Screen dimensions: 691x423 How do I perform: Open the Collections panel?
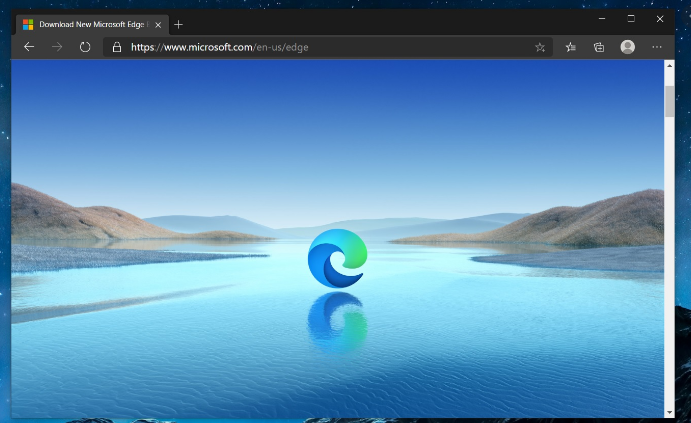[599, 47]
